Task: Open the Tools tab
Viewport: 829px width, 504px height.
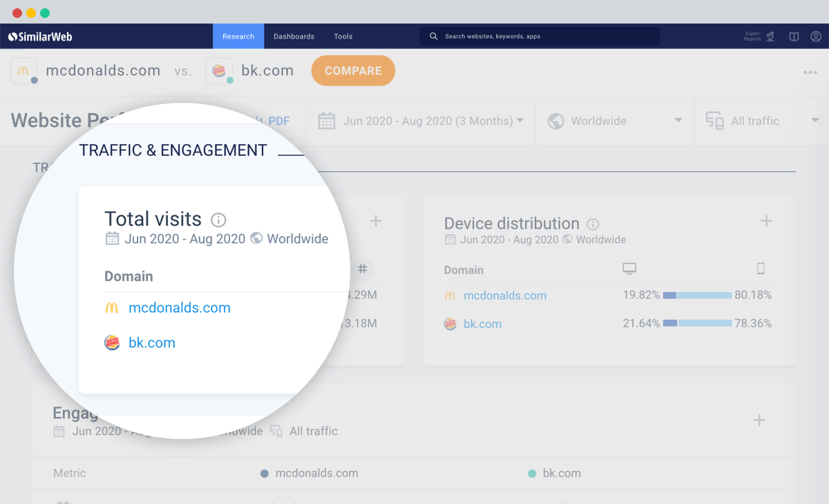Action: (343, 37)
